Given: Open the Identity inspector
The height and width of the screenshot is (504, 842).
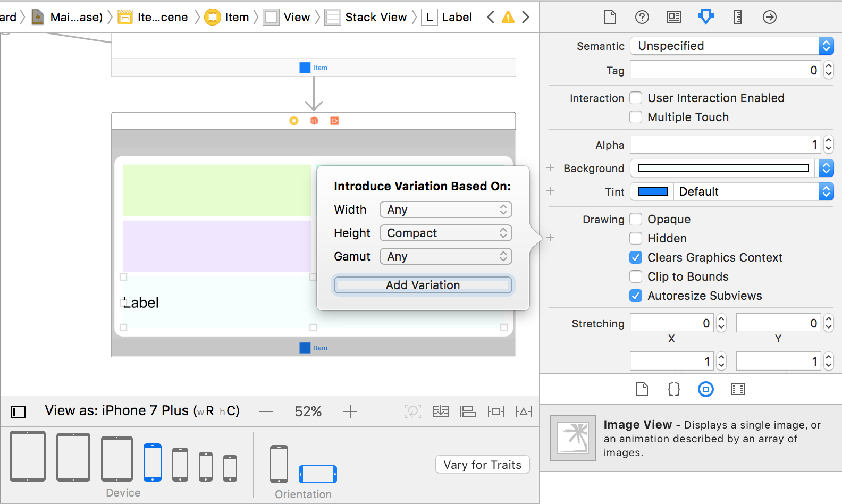Looking at the screenshot, I should [x=674, y=17].
